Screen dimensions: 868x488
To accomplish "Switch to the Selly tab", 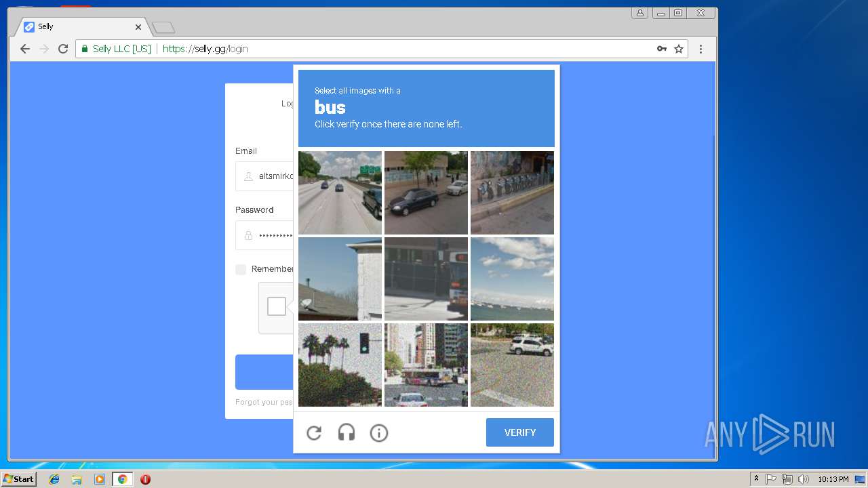I will coord(81,27).
